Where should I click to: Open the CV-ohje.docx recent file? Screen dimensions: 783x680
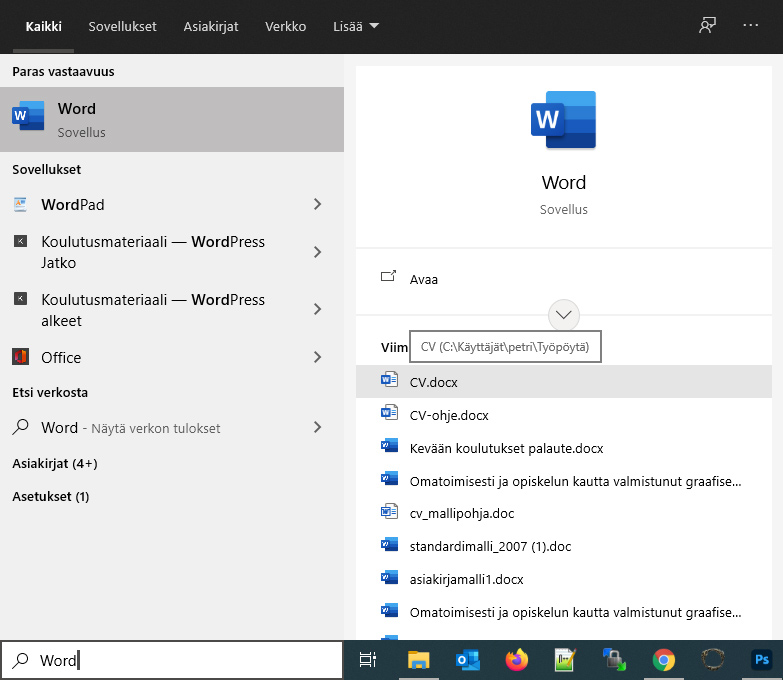tap(564, 415)
